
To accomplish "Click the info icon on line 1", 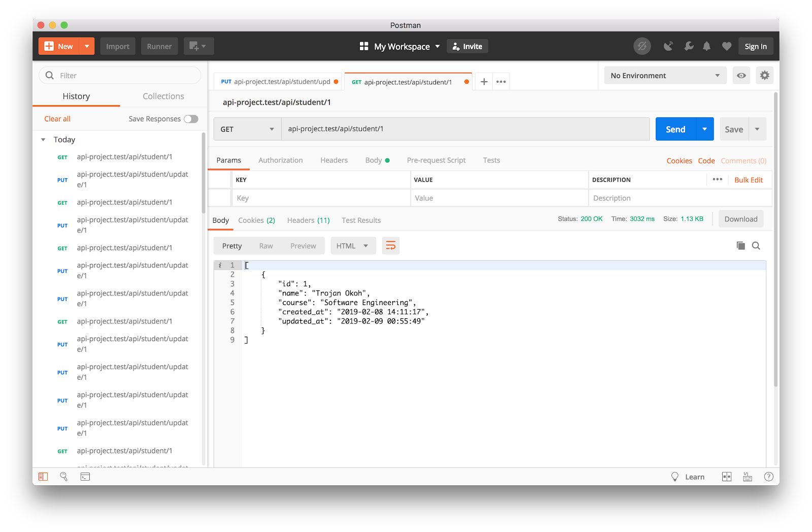I will 220,265.
